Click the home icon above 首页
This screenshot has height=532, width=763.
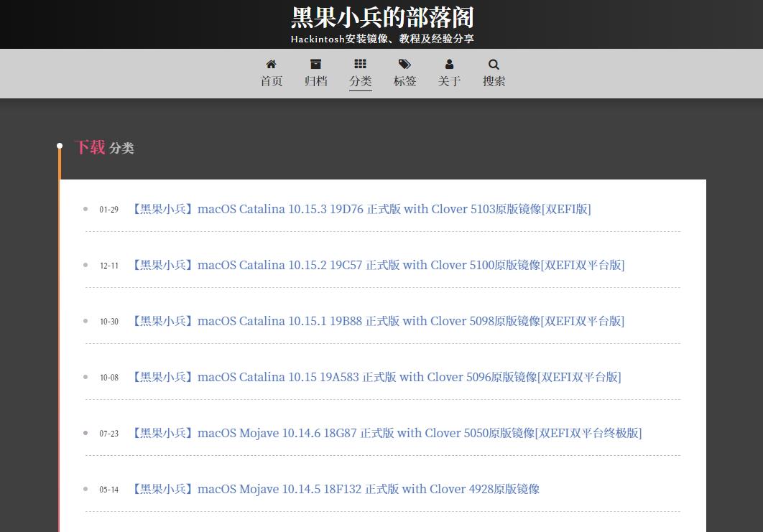pyautogui.click(x=272, y=64)
